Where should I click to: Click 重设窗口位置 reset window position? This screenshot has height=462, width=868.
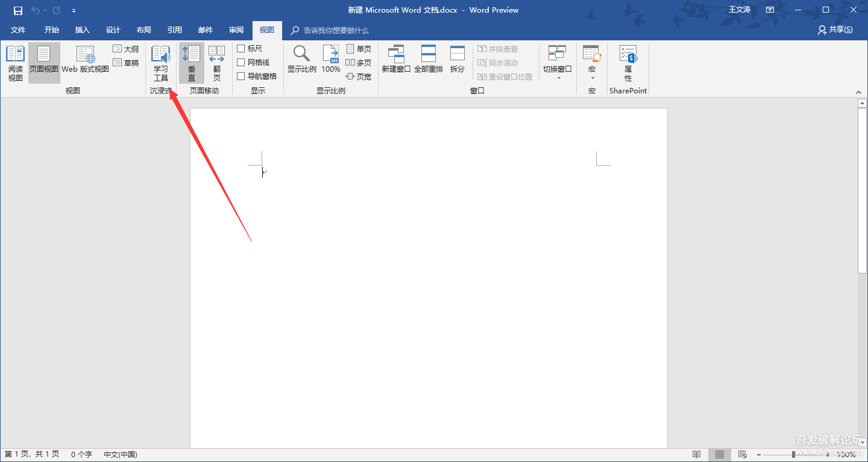pyautogui.click(x=505, y=76)
